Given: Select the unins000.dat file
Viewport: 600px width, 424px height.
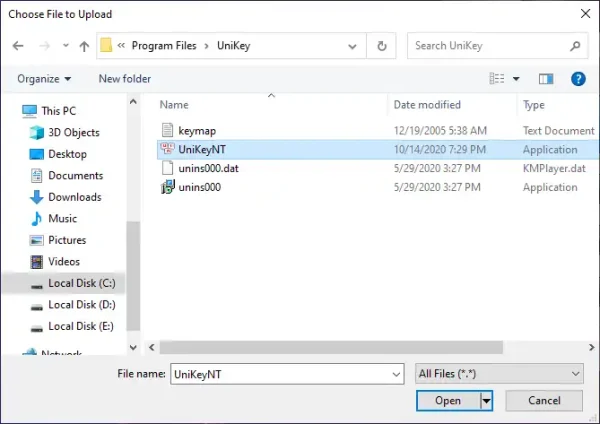Looking at the screenshot, I should pos(209,168).
